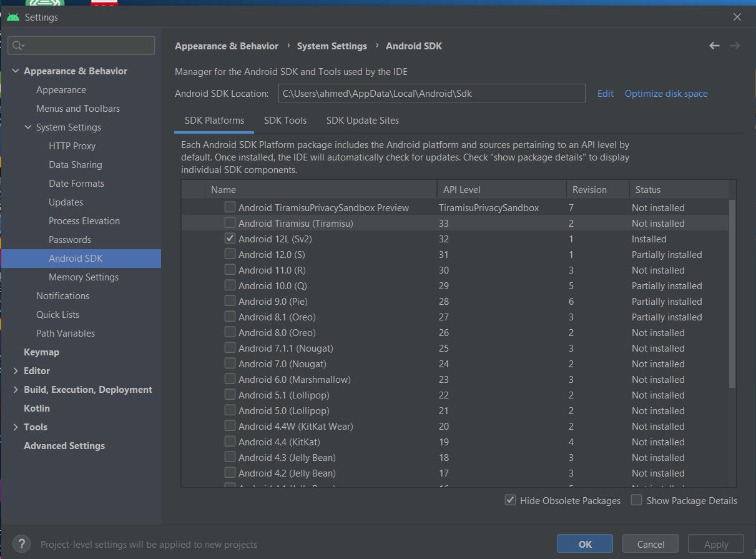Click the back navigation arrow icon

point(714,46)
